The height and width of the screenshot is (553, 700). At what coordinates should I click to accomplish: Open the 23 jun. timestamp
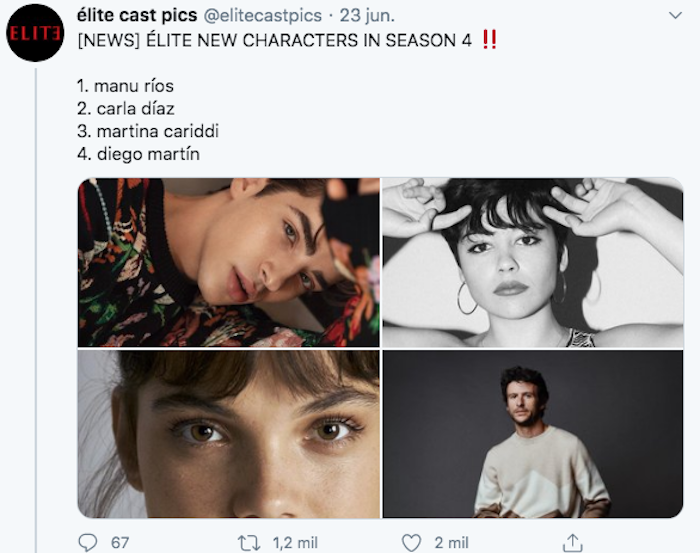pyautogui.click(x=367, y=16)
